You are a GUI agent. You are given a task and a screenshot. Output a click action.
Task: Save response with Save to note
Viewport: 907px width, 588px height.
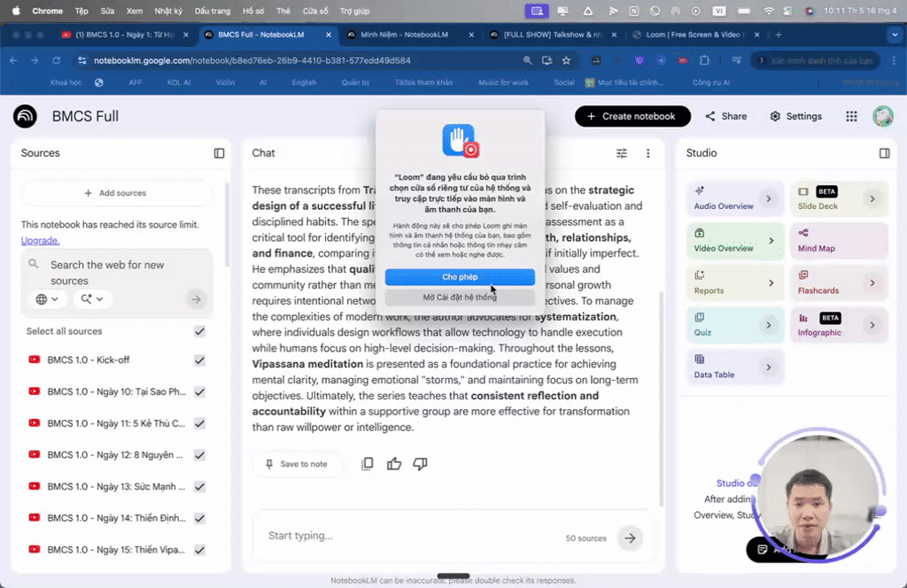[x=297, y=464]
